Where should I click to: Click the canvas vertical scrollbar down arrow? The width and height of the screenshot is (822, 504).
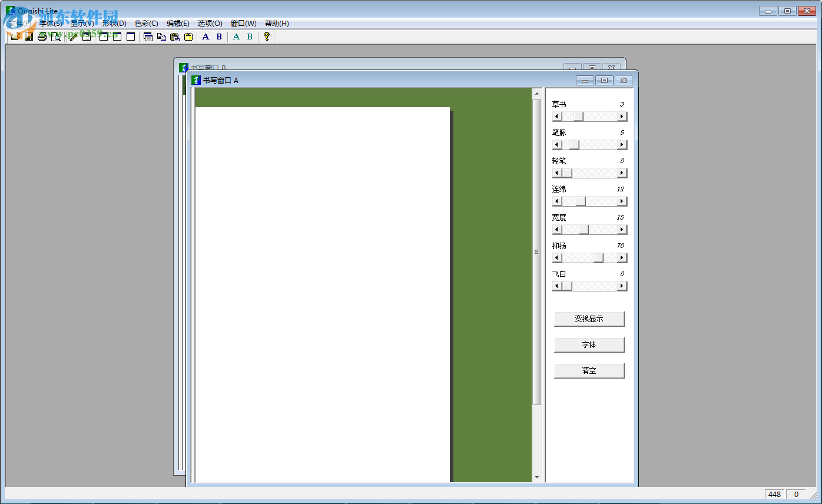(536, 478)
